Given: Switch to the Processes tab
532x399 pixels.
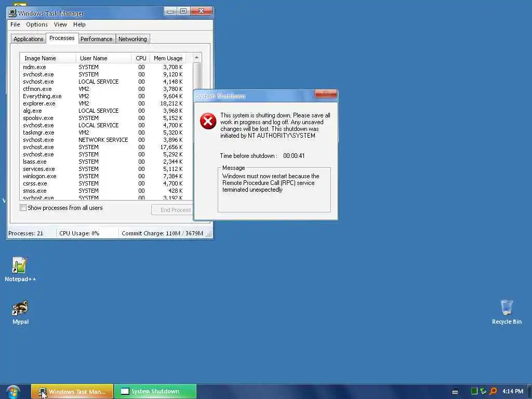Looking at the screenshot, I should pyautogui.click(x=62, y=38).
